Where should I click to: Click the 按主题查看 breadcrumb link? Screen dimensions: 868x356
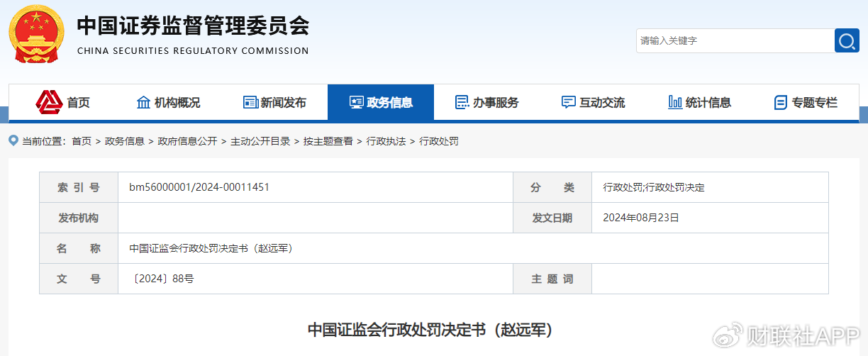(x=328, y=141)
